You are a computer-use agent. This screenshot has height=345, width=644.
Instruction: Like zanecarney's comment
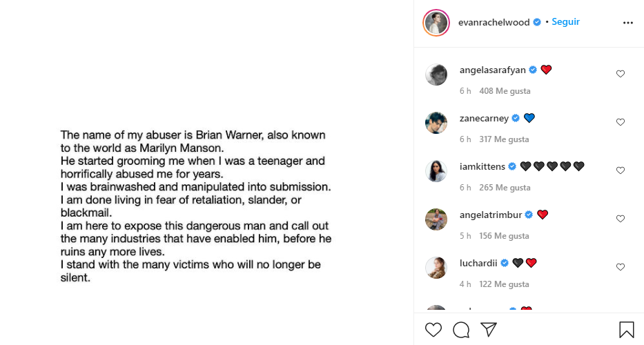pos(620,122)
